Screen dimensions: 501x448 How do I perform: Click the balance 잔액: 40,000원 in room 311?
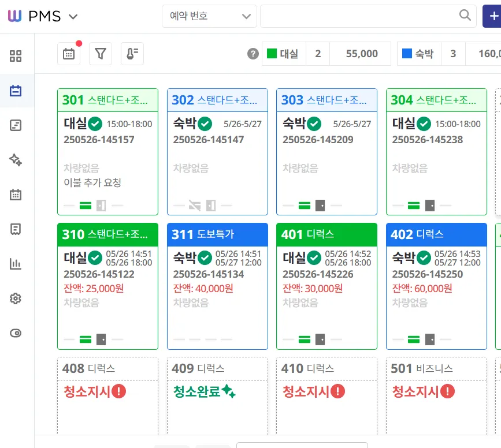pyautogui.click(x=203, y=288)
